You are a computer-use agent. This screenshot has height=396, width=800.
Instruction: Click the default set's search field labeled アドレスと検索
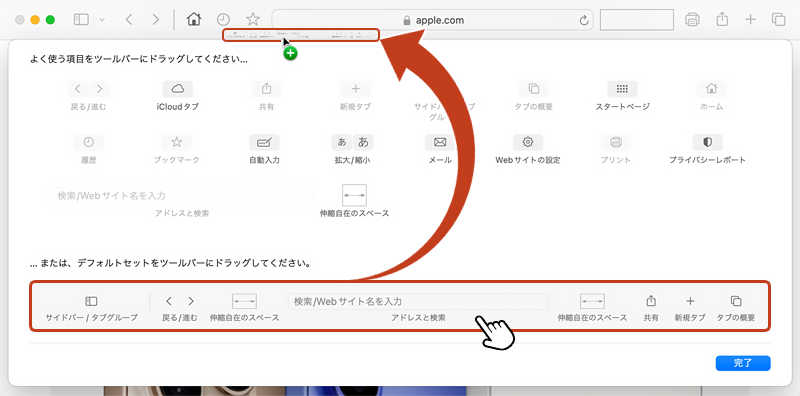click(x=418, y=301)
